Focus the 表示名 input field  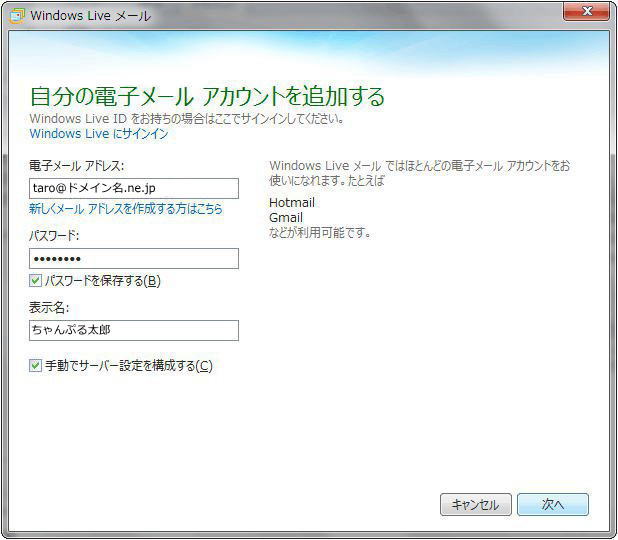click(134, 330)
